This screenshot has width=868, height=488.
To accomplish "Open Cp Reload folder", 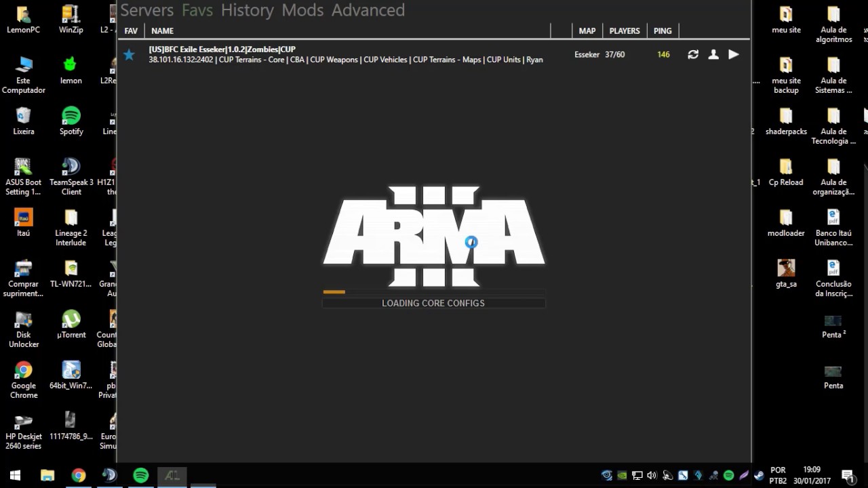I will [786, 172].
